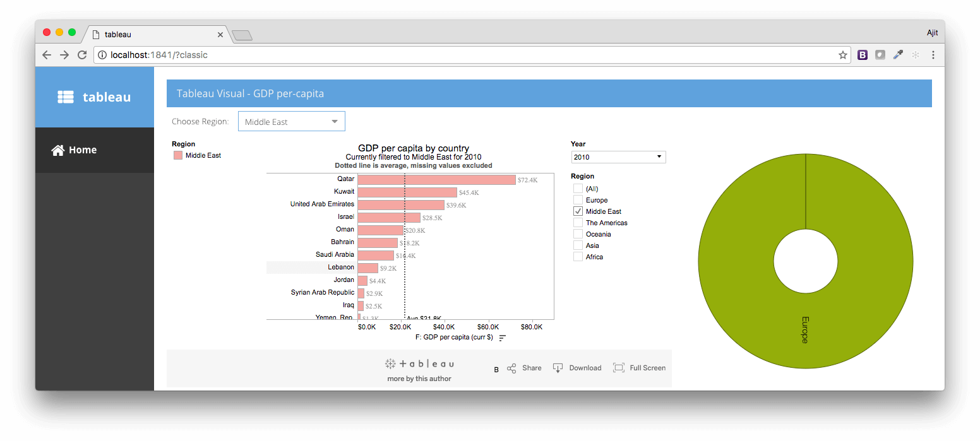Click the $39.6K value label
The width and height of the screenshot is (980, 441).
[x=456, y=206]
